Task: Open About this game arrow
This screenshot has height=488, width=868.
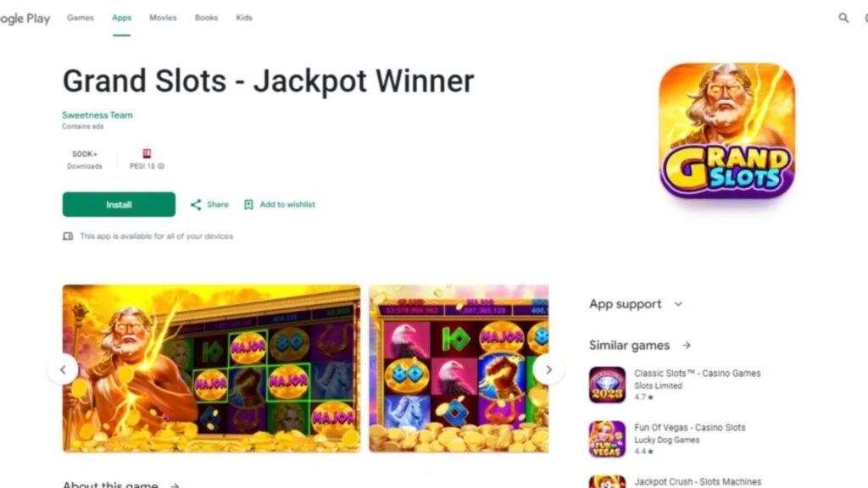Action: (175, 485)
